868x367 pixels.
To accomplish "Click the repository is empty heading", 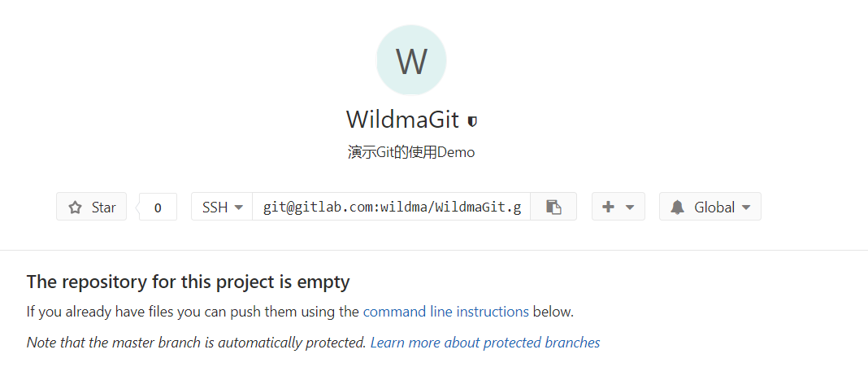I will pos(189,282).
